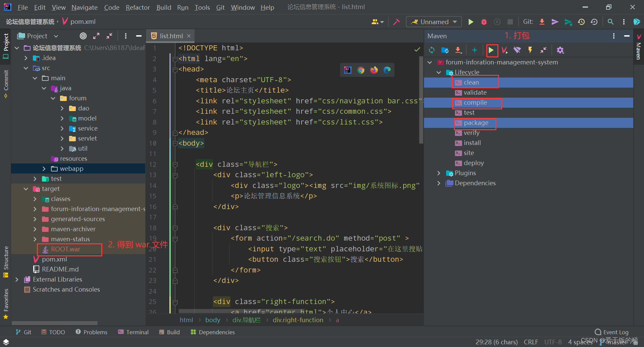Open Maven settings gear icon
The width and height of the screenshot is (644, 347).
pyautogui.click(x=560, y=50)
